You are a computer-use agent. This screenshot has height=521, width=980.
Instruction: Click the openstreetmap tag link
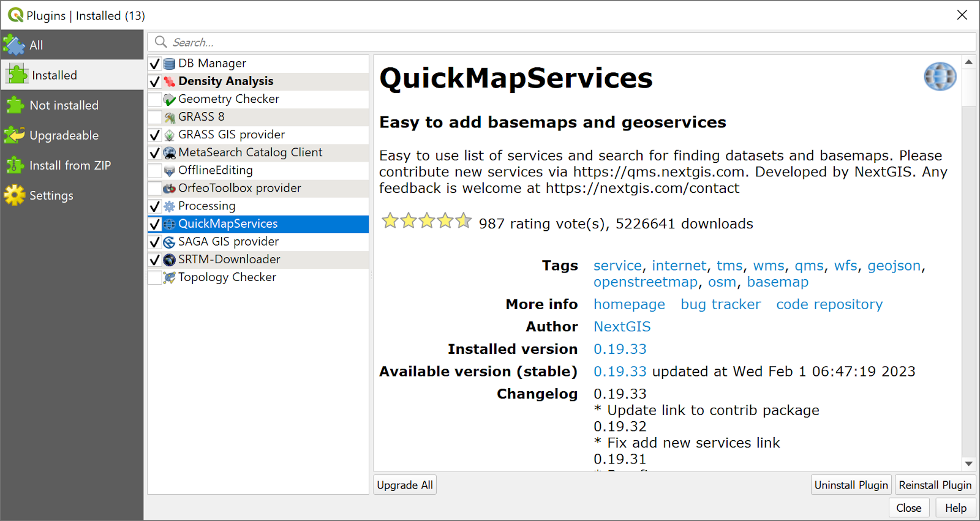tap(646, 282)
